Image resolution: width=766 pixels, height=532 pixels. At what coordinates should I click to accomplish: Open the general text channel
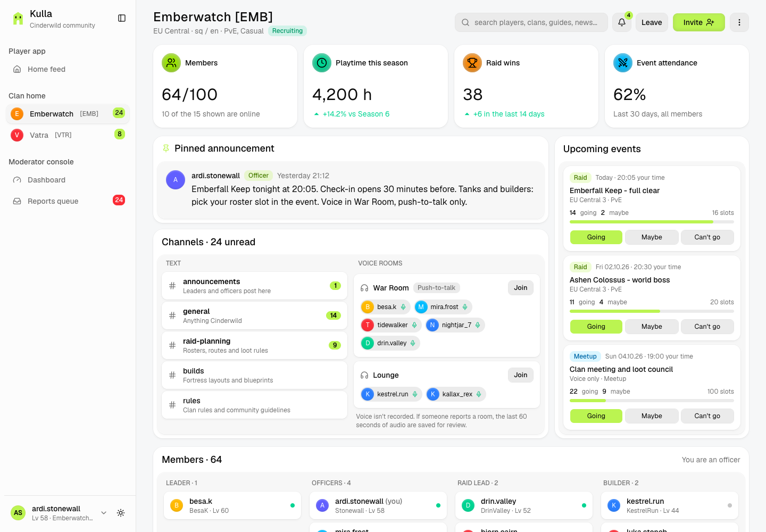pyautogui.click(x=254, y=315)
